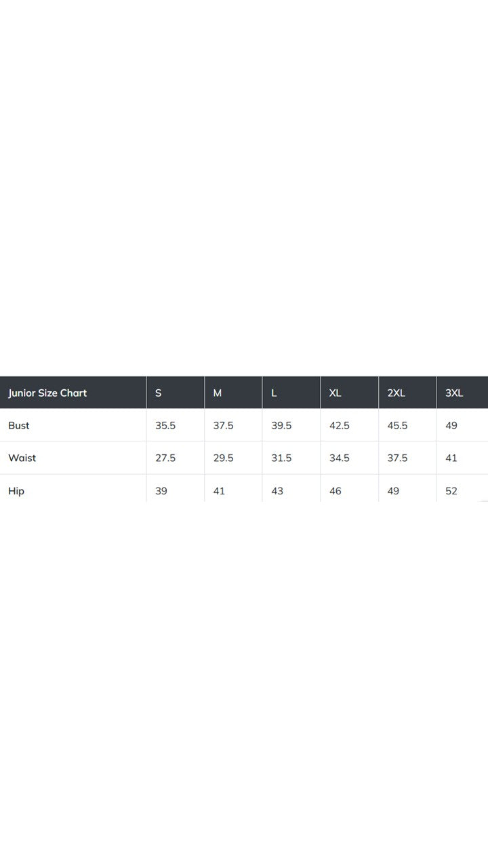Select the Bust row label
Image resolution: width=488 pixels, height=868 pixels.
point(19,426)
